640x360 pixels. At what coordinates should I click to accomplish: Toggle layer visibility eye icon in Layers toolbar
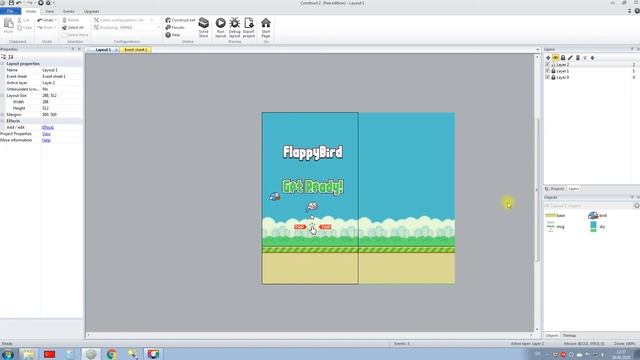[x=556, y=58]
